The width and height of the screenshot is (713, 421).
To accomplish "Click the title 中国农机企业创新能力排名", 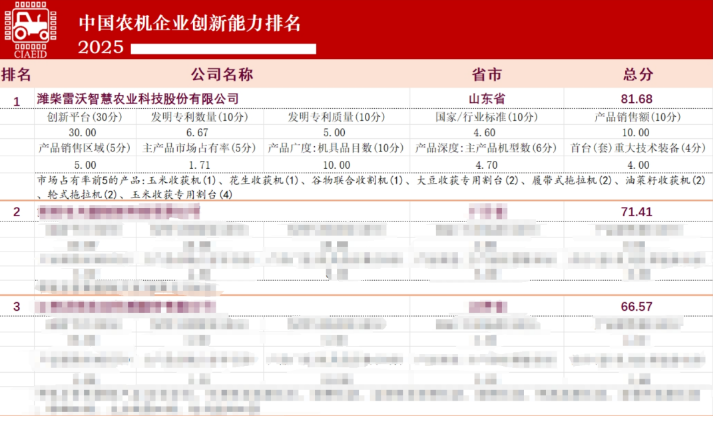I will pos(190,23).
